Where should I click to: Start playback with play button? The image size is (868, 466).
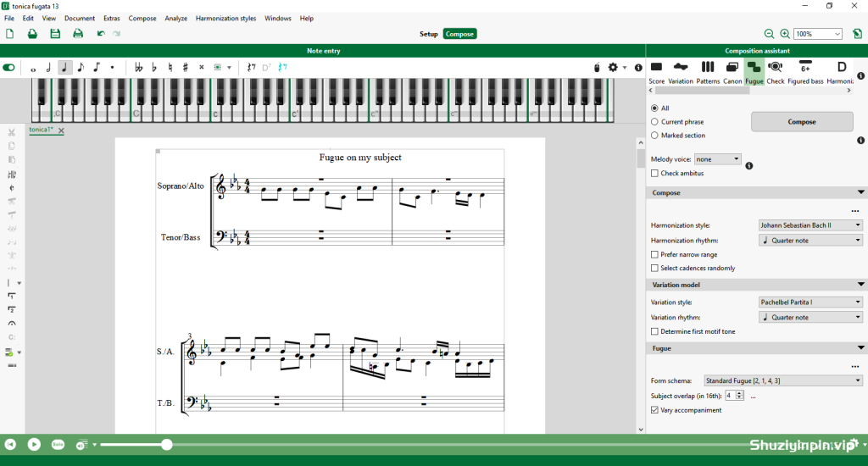[34, 445]
